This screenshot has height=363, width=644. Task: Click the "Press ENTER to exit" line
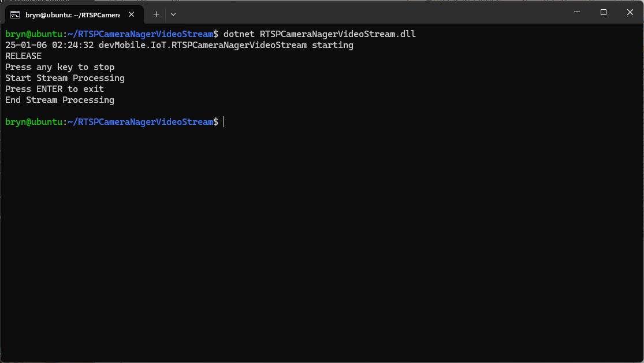tap(55, 89)
